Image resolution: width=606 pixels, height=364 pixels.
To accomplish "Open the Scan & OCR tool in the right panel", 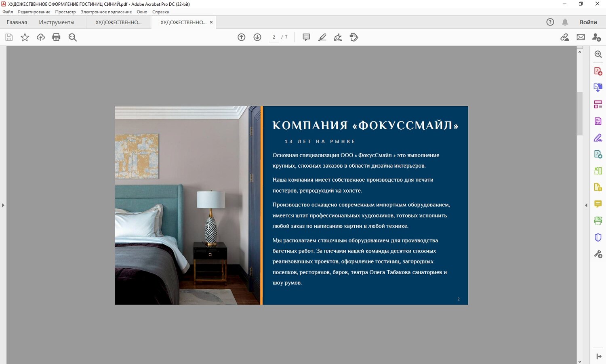I will [x=598, y=221].
